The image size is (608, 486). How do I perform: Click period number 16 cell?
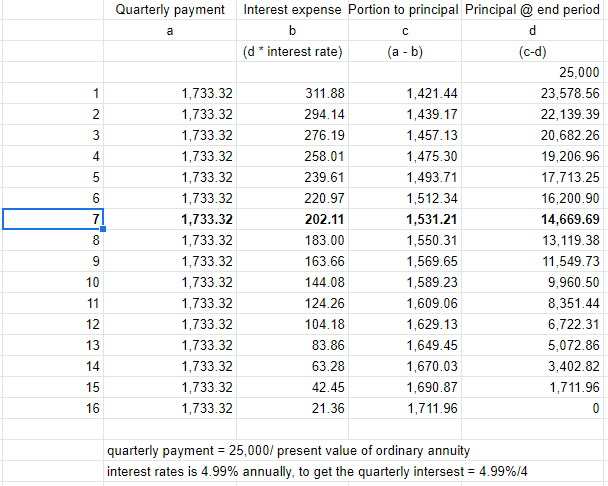pyautogui.click(x=53, y=408)
